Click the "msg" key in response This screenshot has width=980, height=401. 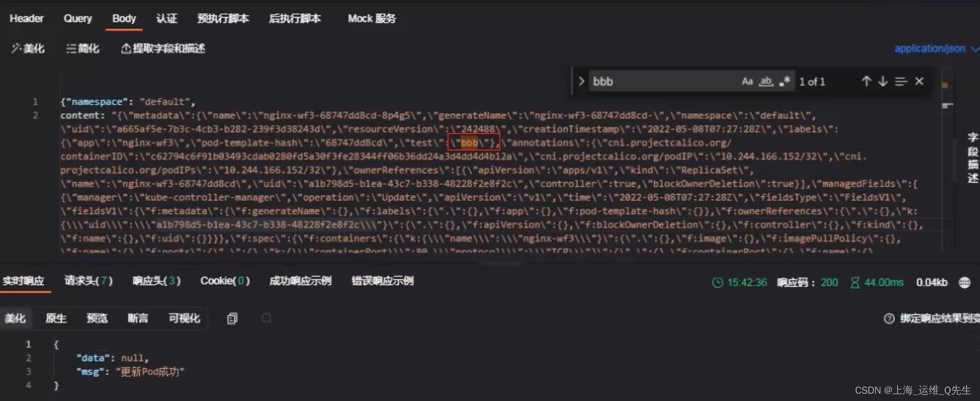(x=90, y=372)
